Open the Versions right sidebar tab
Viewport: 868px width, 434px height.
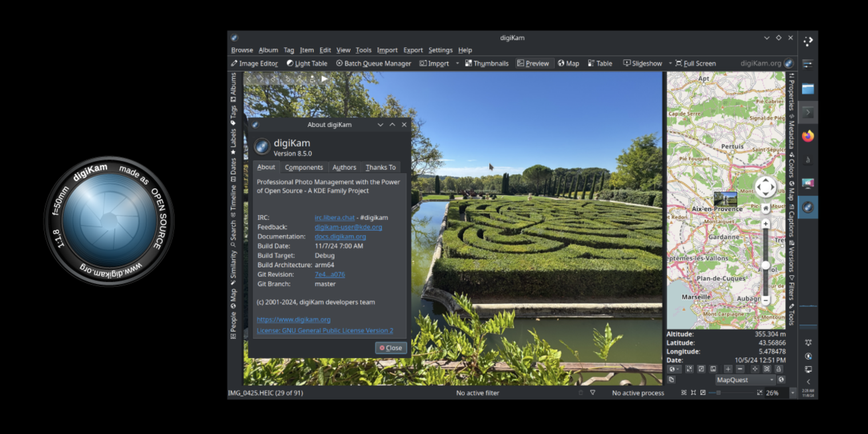pyautogui.click(x=791, y=256)
